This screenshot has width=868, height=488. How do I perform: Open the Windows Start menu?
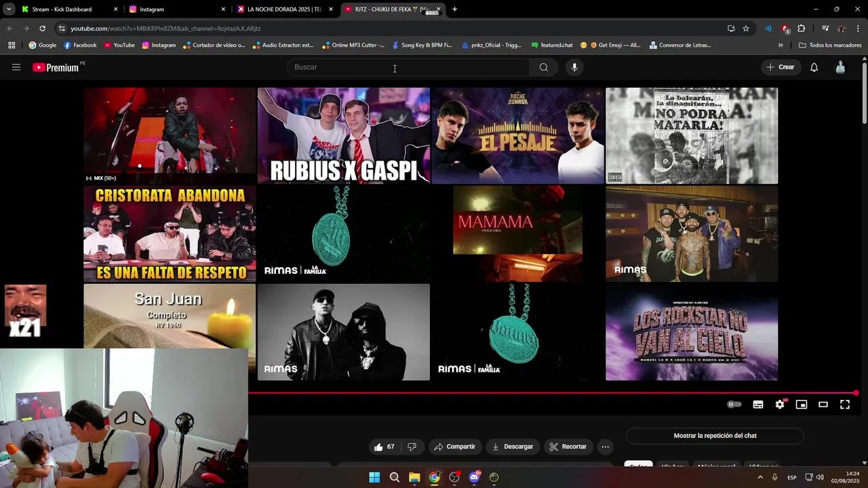point(374,477)
